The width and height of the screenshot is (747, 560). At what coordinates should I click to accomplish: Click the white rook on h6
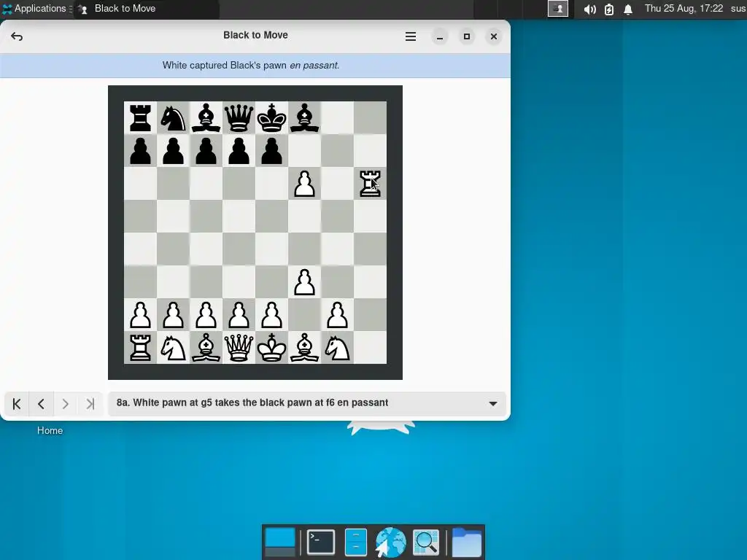[370, 184]
